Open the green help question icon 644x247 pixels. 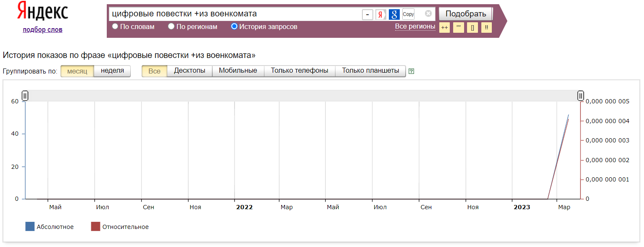[x=412, y=71]
